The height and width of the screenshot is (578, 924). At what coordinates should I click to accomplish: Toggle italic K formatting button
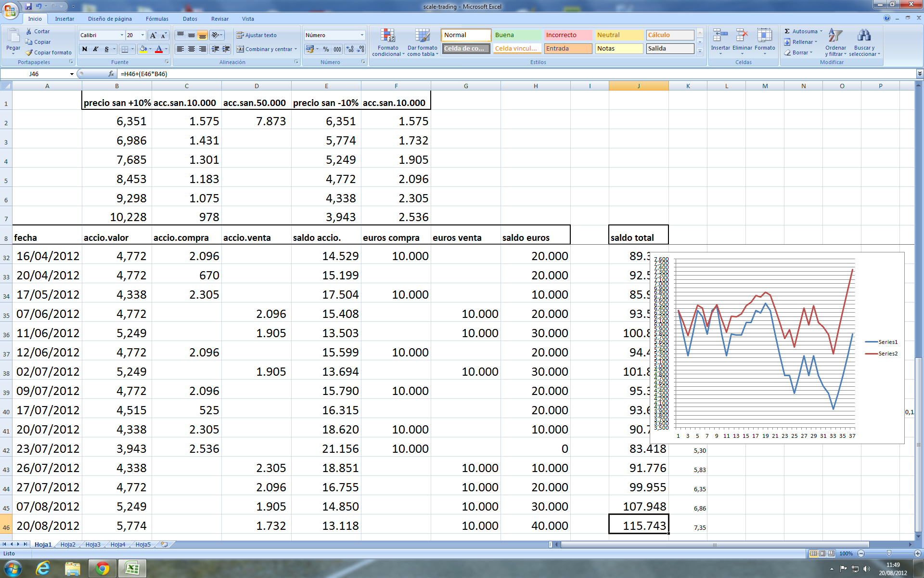coord(95,49)
